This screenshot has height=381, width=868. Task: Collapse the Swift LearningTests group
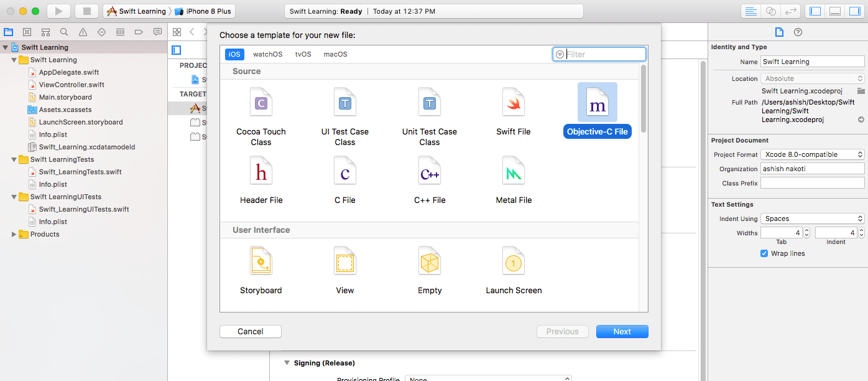(14, 159)
